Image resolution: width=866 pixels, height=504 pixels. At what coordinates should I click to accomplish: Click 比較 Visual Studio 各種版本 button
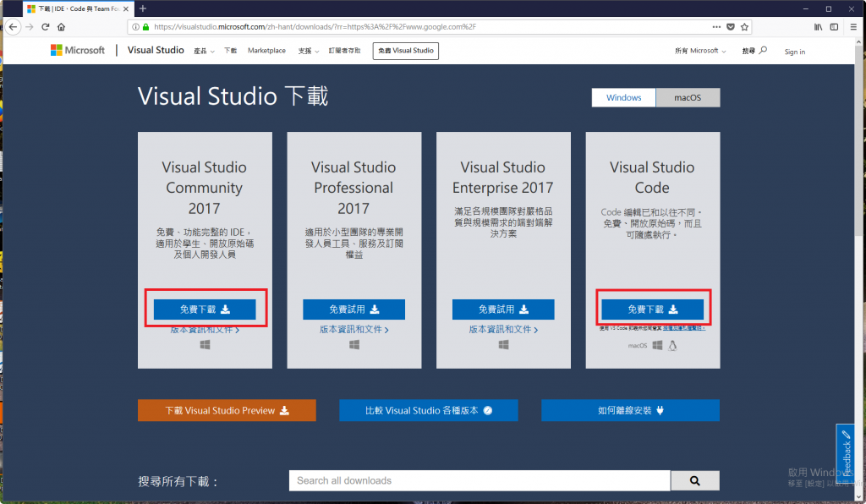[429, 410]
